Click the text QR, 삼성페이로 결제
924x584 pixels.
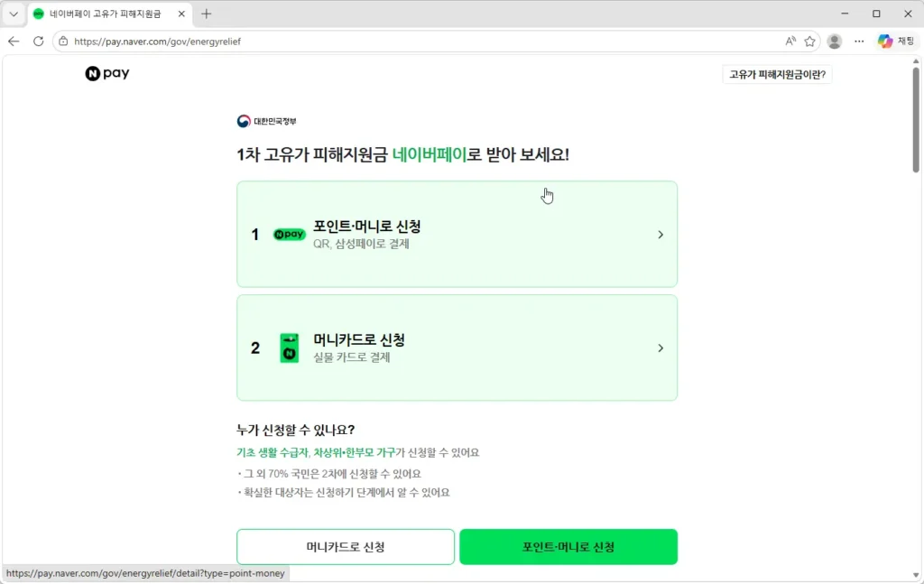tap(361, 244)
